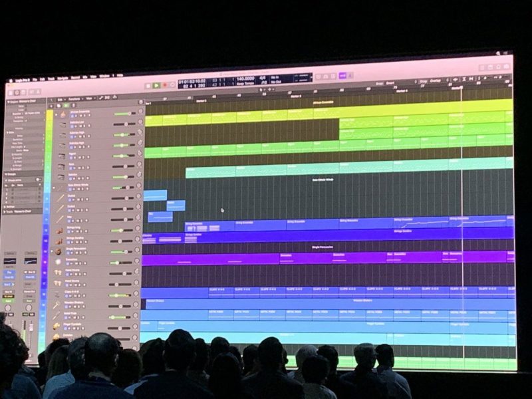532x399 pixels.
Task: Toggle the purple Count-in button
Action: pos(342,76)
